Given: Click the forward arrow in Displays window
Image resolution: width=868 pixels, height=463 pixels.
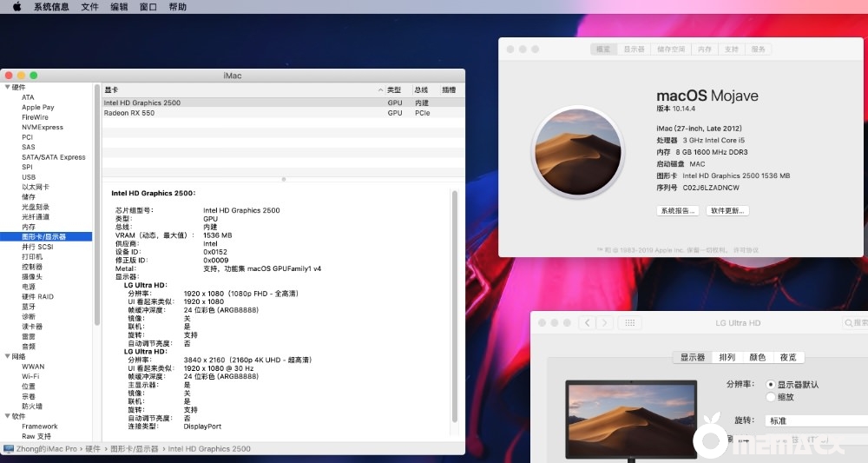Looking at the screenshot, I should pyautogui.click(x=603, y=323).
